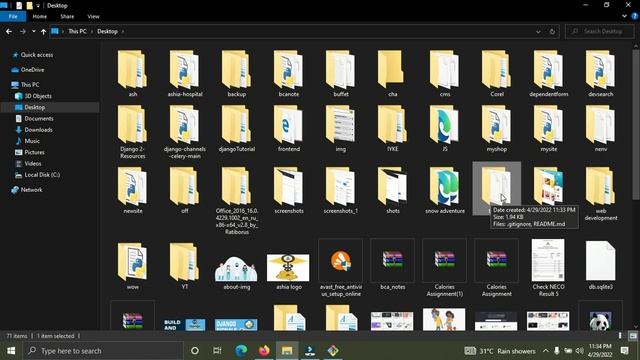
Task: Open the Windows Start menu
Action: point(11,351)
